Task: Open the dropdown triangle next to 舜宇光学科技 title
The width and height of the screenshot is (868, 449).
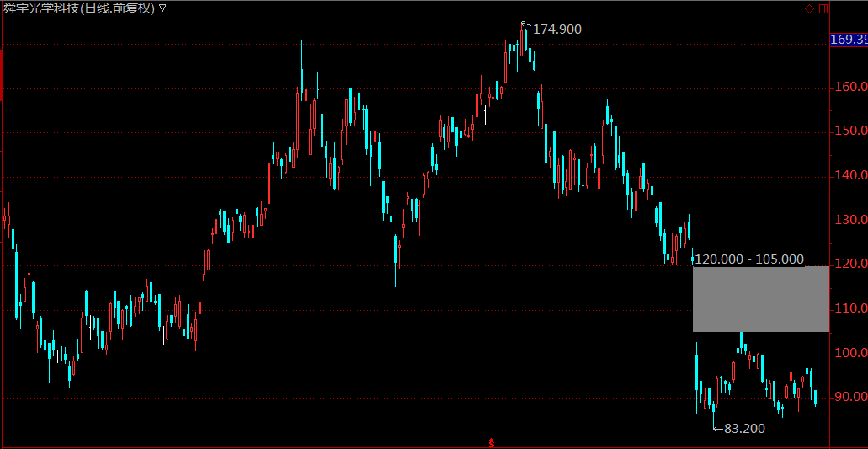Action: (162, 8)
